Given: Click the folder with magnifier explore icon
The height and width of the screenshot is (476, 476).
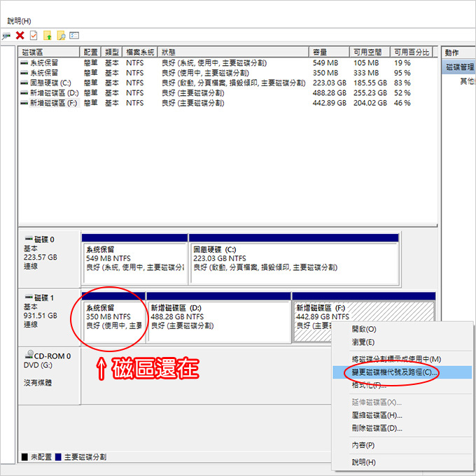Looking at the screenshot, I should [x=61, y=36].
